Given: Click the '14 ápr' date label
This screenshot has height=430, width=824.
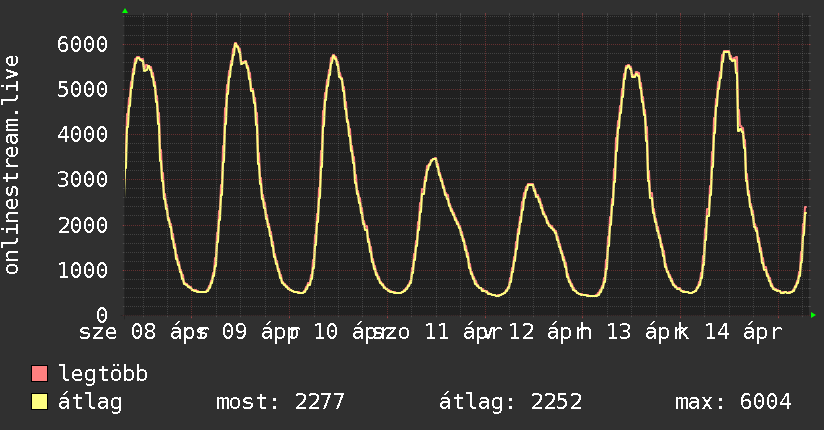Looking at the screenshot, I should 743,332.
